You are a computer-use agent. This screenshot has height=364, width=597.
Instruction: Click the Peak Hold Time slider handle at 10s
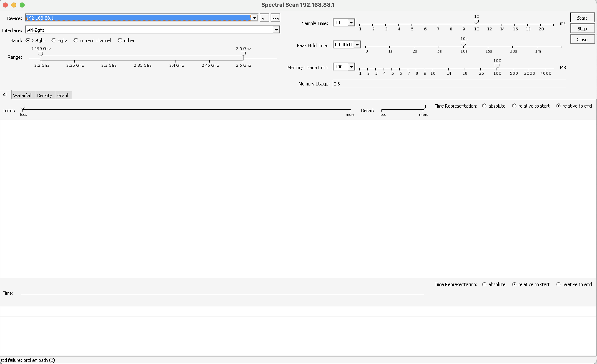point(464,44)
